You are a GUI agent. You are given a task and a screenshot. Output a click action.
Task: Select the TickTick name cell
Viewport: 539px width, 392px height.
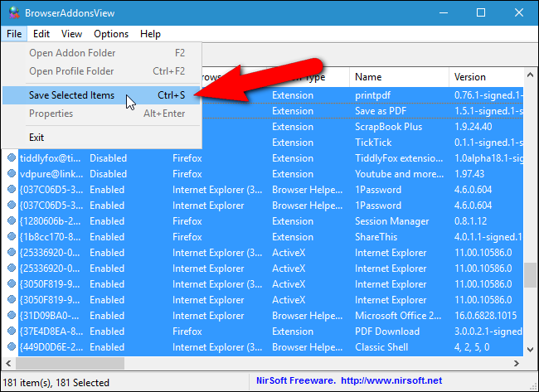(373, 143)
